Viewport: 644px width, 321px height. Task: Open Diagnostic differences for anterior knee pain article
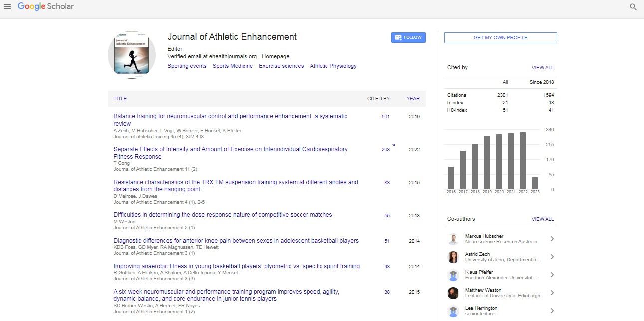pos(236,241)
